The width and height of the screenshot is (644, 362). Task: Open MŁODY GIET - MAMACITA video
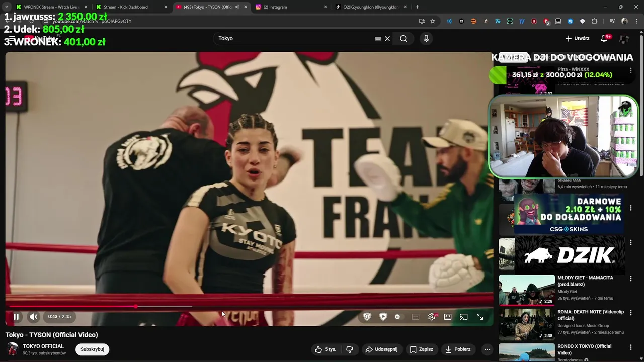[x=585, y=281]
